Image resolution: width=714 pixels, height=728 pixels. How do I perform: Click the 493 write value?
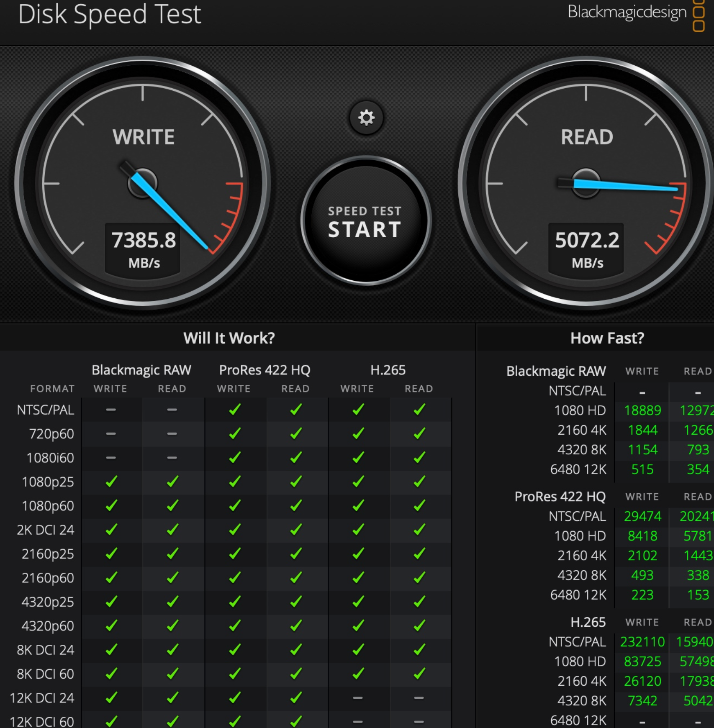click(642, 575)
